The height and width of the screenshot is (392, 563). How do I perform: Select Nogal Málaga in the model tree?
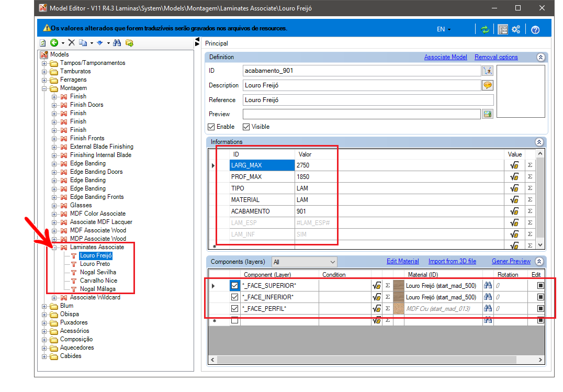98,289
